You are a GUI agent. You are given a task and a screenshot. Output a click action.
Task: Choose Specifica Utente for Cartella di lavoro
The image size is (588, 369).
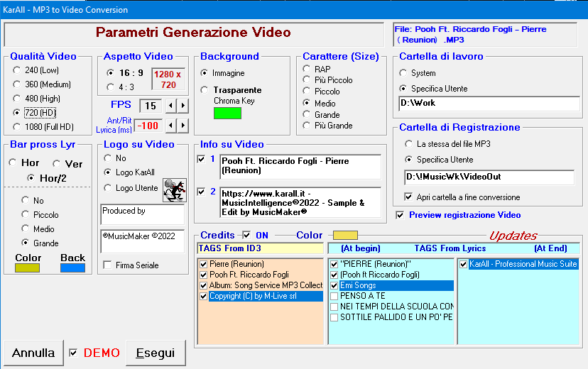[x=403, y=89]
